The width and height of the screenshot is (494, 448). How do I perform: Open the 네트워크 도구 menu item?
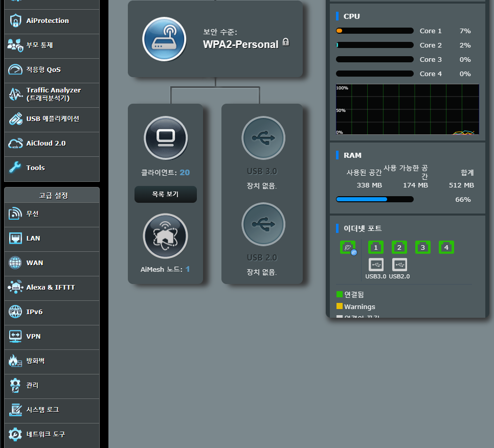[52, 435]
